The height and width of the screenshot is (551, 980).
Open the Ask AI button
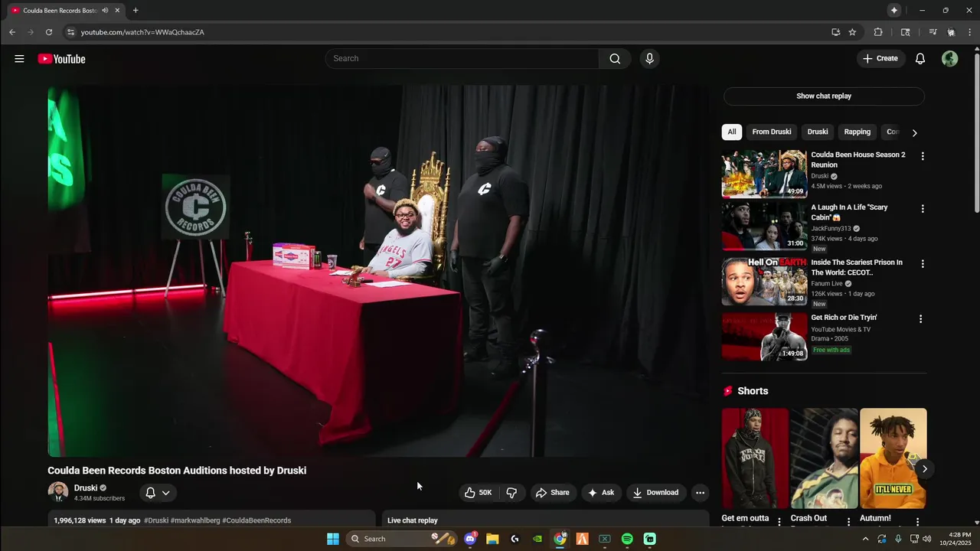601,493
